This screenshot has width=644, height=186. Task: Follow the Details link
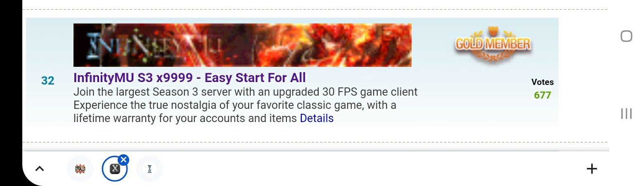click(x=317, y=118)
